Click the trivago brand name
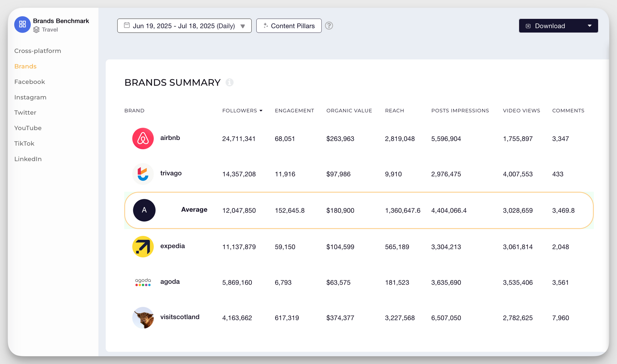This screenshot has height=364, width=617. pos(171,173)
